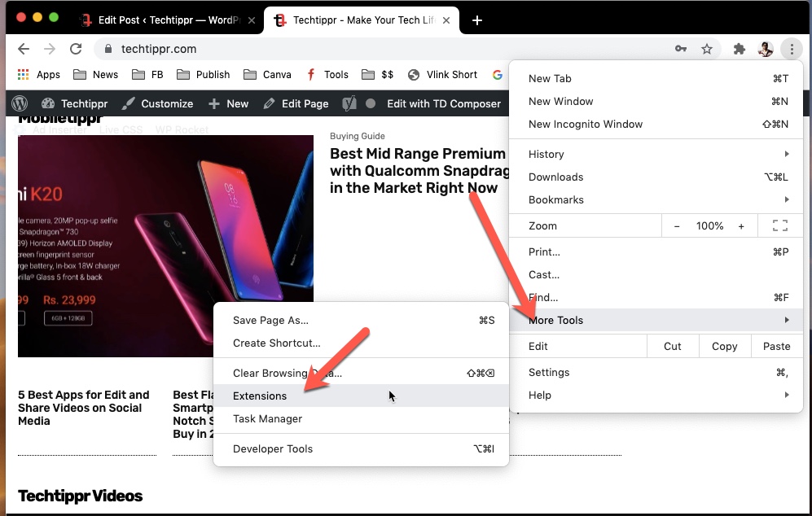Click the site lock icon in address bar
812x516 pixels.
108,49
